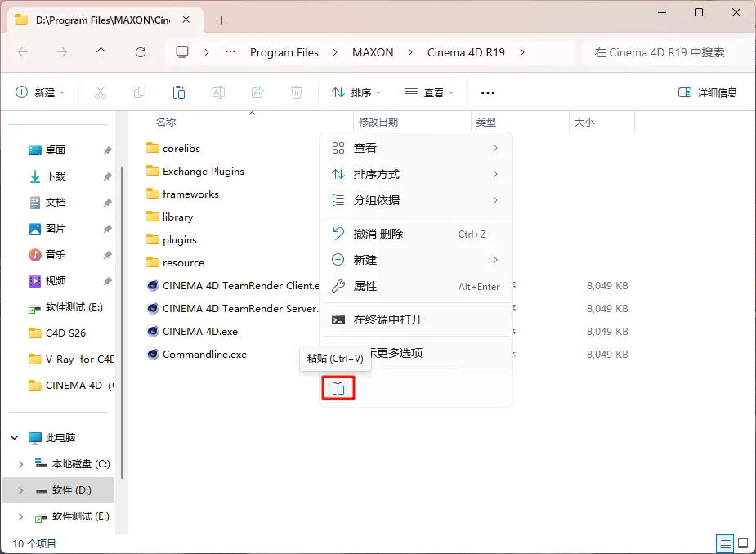Choose 撤消 删除 in context menu
756x554 pixels.
click(x=415, y=234)
